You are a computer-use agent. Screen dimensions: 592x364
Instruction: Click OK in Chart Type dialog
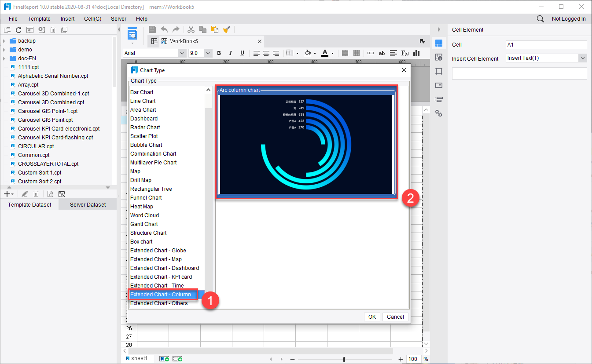[372, 317]
